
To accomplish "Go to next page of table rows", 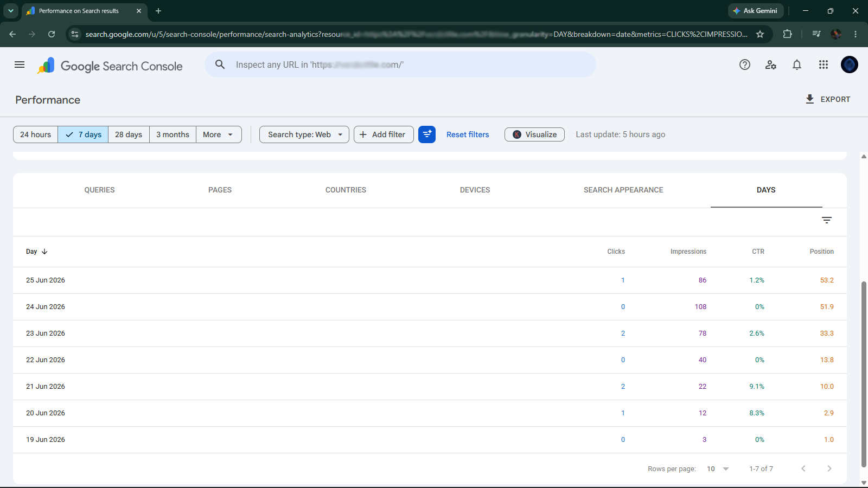I will pyautogui.click(x=829, y=468).
